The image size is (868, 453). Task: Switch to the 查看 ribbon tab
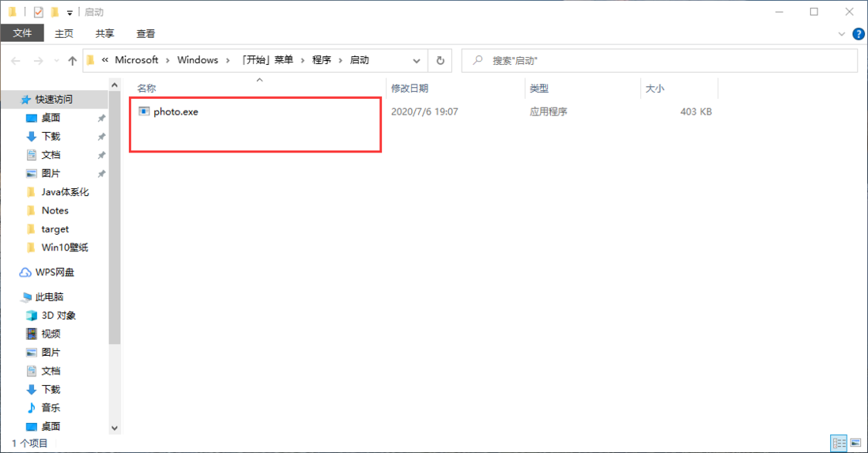145,33
